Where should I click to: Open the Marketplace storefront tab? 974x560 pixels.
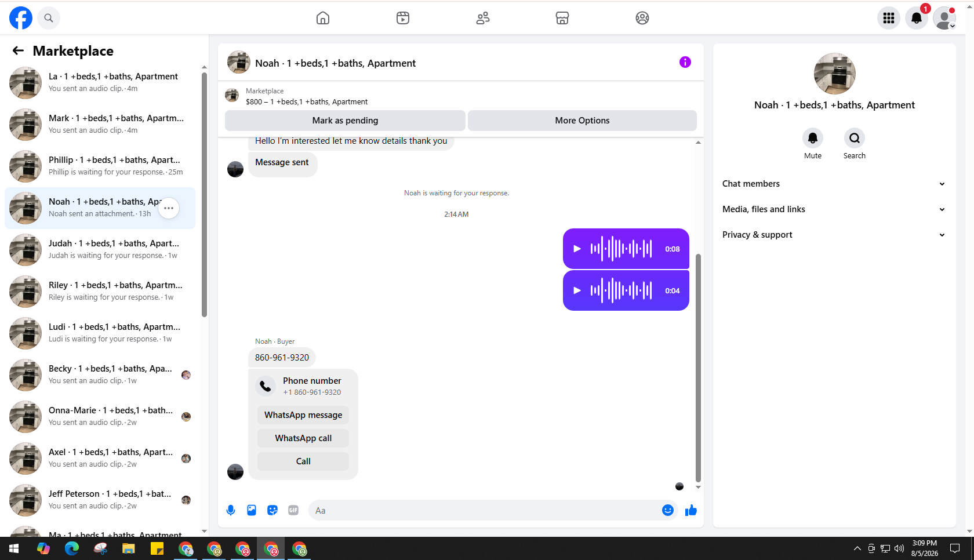562,18
